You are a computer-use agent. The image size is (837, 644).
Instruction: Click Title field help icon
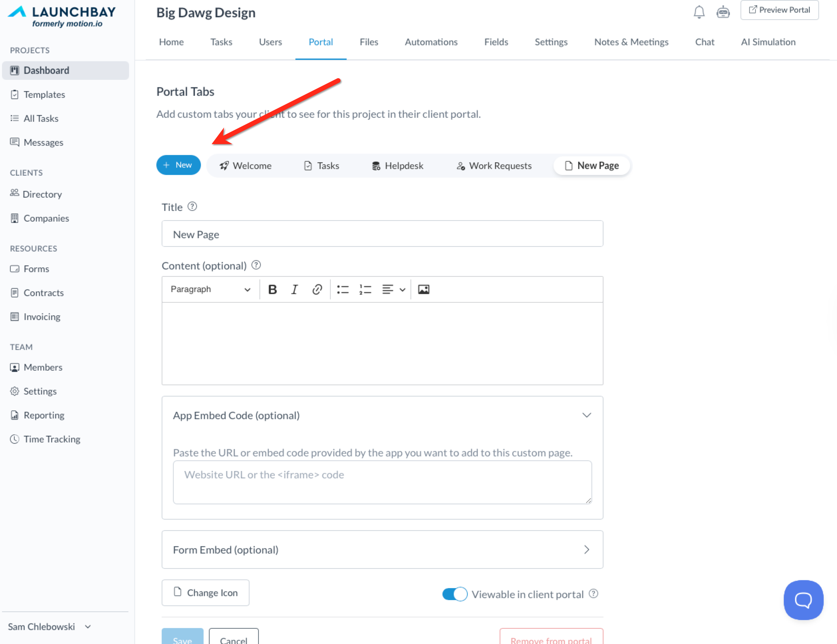(192, 207)
